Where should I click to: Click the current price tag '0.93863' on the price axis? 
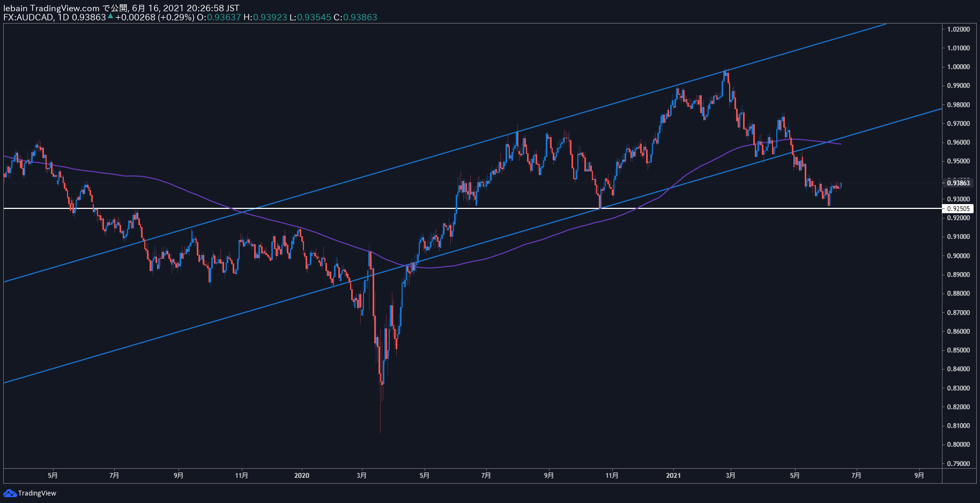958,183
